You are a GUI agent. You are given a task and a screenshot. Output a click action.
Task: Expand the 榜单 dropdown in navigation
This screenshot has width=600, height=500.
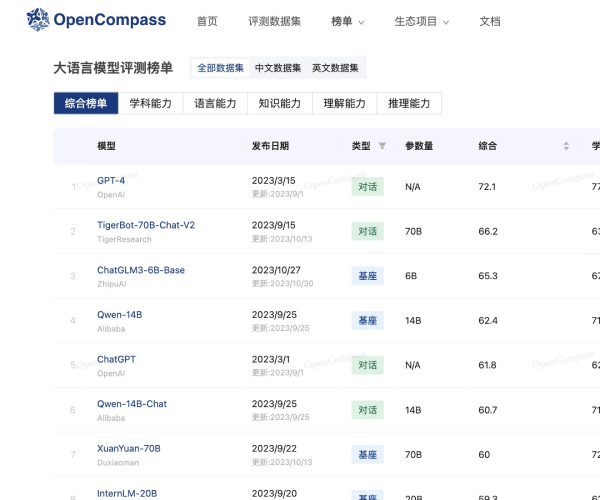(x=347, y=21)
